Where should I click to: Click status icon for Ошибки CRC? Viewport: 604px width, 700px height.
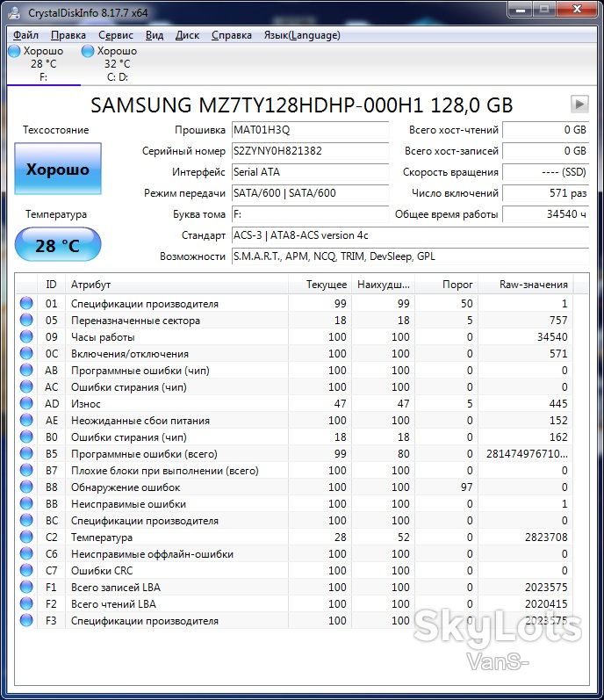[26, 570]
